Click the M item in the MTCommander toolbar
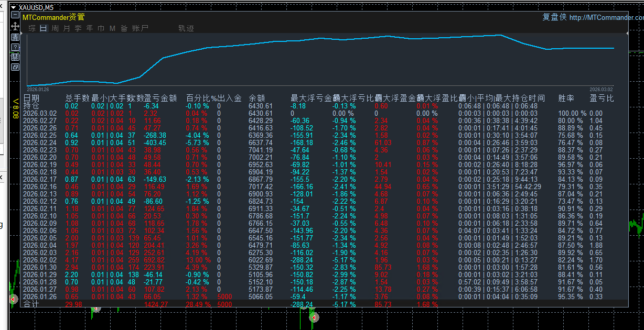Viewport: 644px width, 330px height. 112,28
